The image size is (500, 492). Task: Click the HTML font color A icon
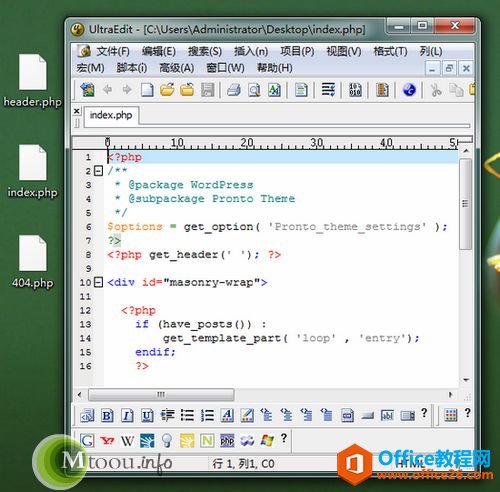(x=227, y=416)
